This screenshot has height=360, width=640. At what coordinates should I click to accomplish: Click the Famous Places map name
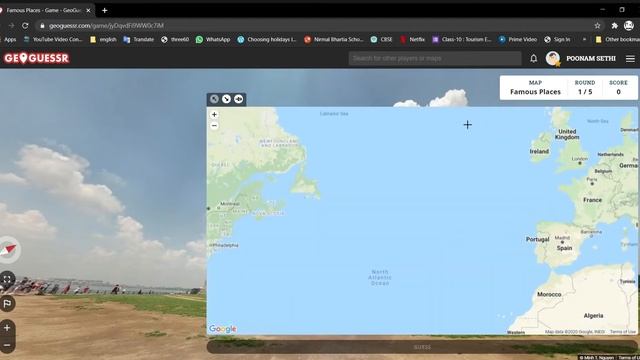[x=535, y=92]
